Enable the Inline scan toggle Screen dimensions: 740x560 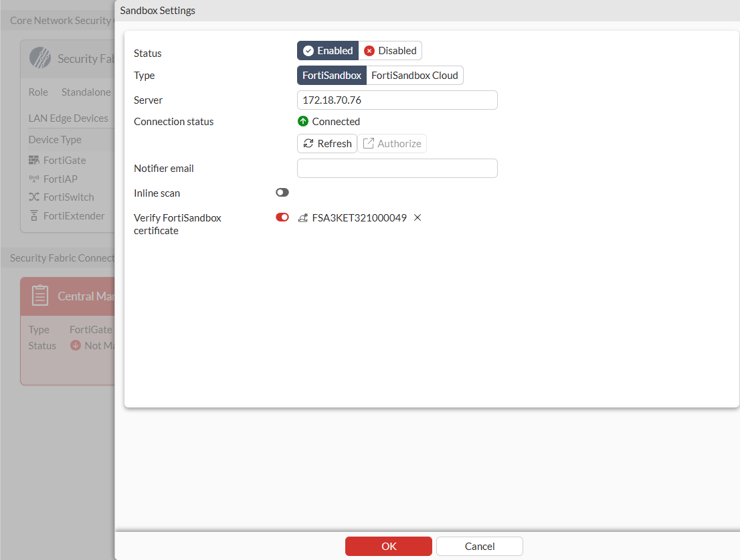pyautogui.click(x=282, y=192)
